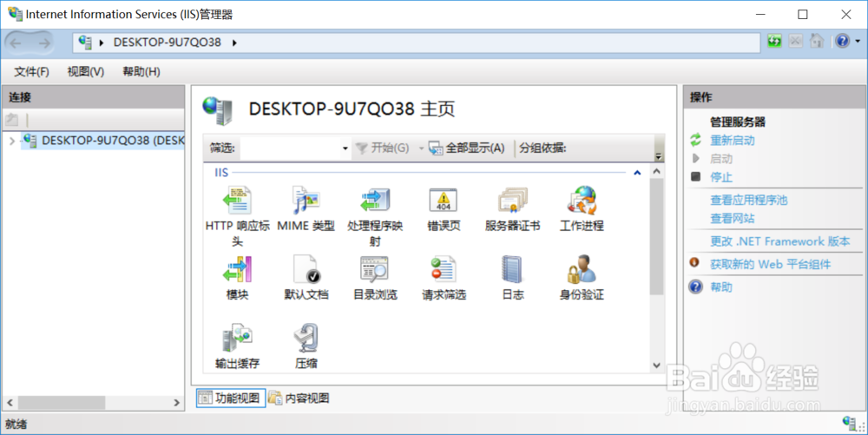Open the 处理程序映射 feature icon
The width and height of the screenshot is (868, 435).
[x=375, y=201]
